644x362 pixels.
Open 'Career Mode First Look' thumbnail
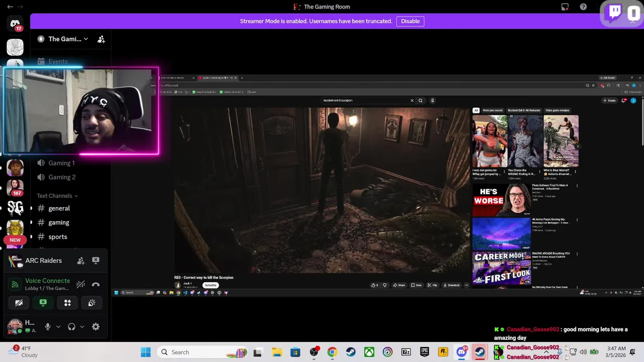[501, 268]
